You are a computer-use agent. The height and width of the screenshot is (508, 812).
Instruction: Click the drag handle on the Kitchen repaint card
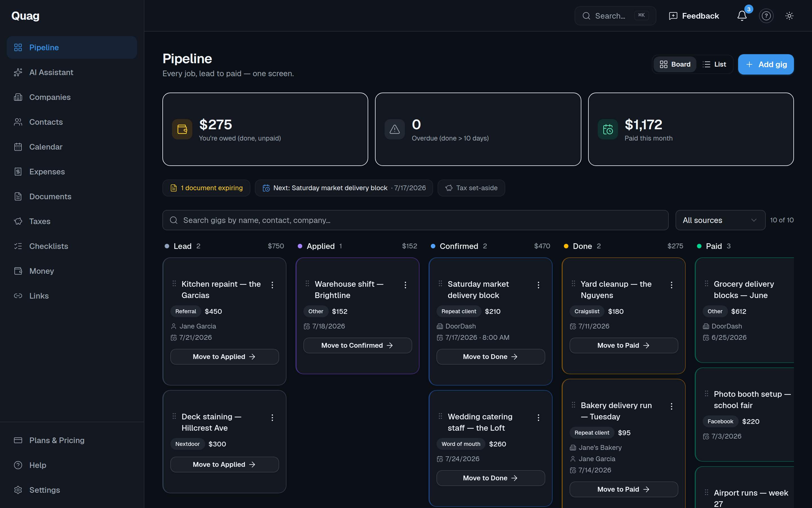click(174, 284)
